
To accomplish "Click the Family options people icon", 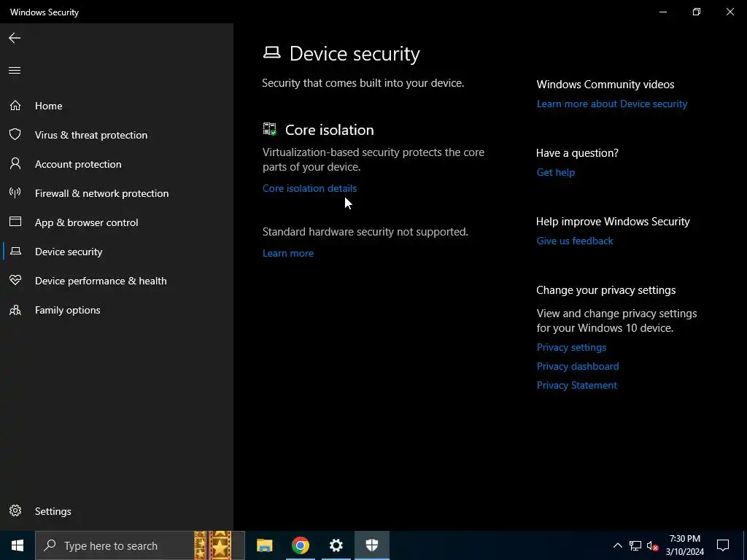I will click(15, 310).
